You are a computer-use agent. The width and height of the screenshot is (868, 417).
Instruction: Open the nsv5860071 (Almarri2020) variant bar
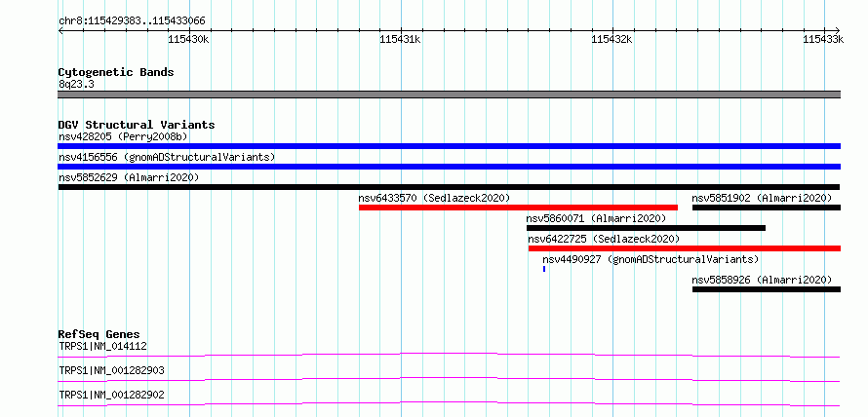646,228
